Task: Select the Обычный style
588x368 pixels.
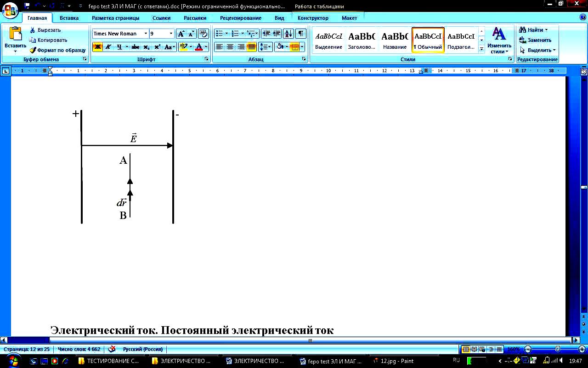Action: click(428, 40)
